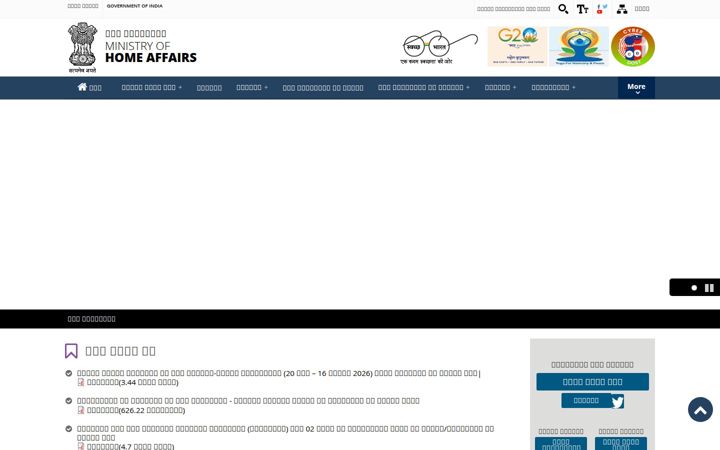The image size is (720, 450).
Task: Open the social media links icon
Action: point(602,9)
